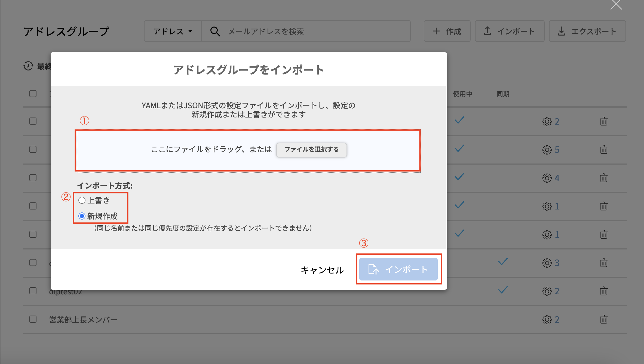Check the checkbox of the row with gear 4
Screen dimensions: 644x364
click(x=33, y=178)
